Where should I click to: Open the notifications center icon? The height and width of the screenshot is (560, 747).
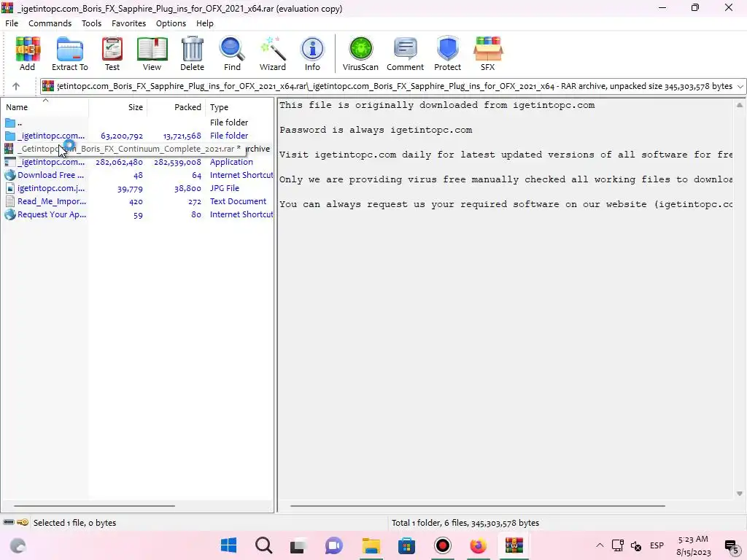pos(731,545)
